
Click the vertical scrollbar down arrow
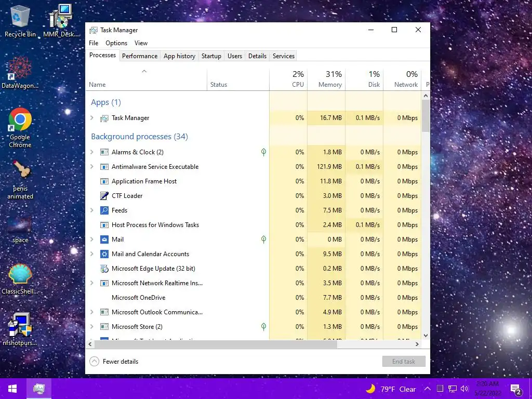click(426, 336)
